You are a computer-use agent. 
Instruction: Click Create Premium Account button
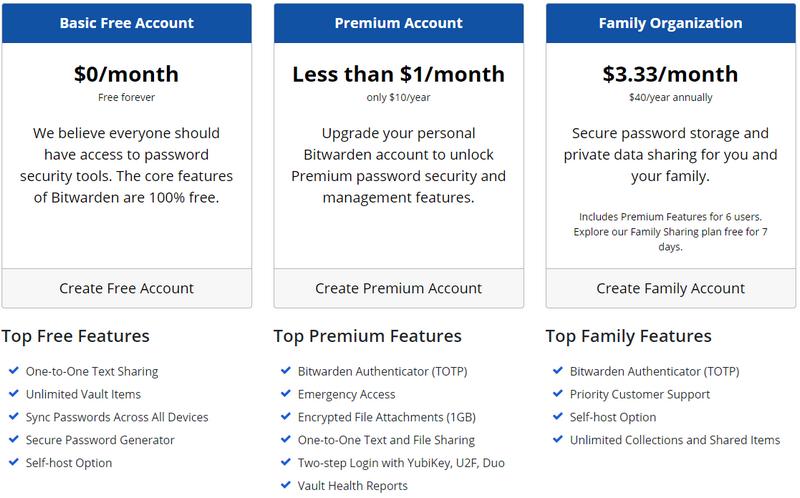tap(398, 288)
